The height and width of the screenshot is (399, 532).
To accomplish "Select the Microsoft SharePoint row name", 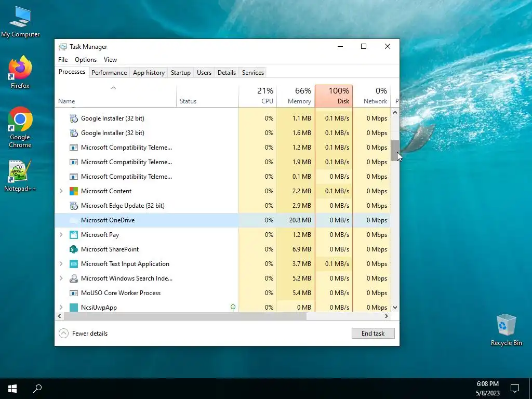I will pos(110,249).
